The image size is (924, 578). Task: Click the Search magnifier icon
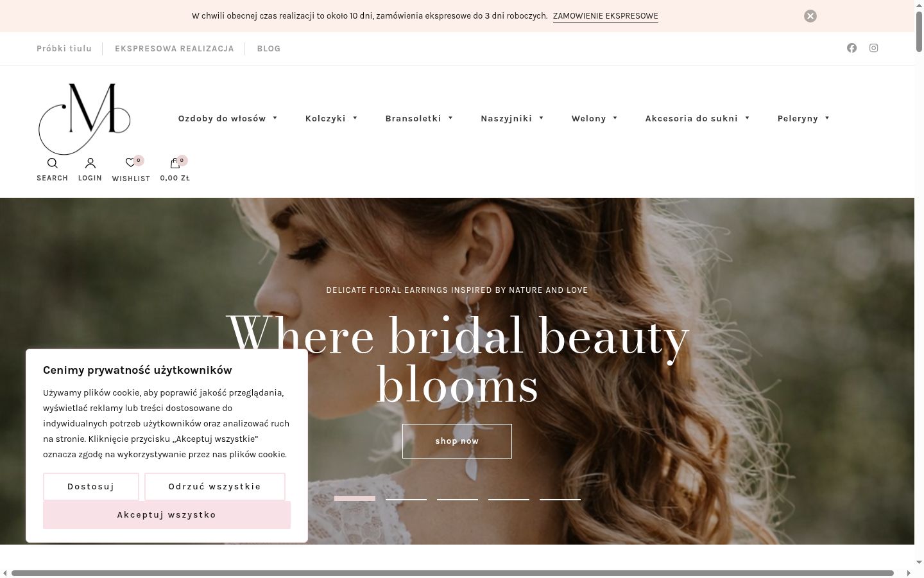(x=53, y=163)
